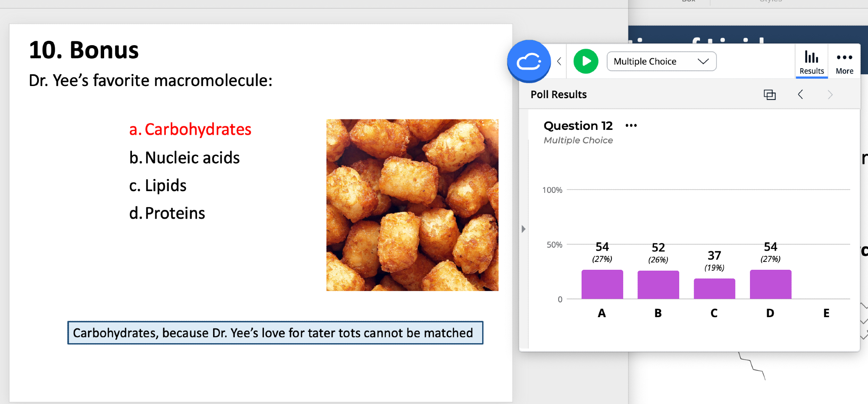Click the red "a. Carbohydrates" answer text

pyautogui.click(x=191, y=129)
